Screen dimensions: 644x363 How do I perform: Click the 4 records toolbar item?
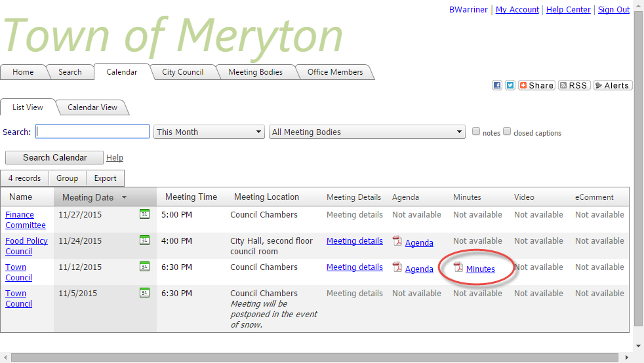[25, 178]
